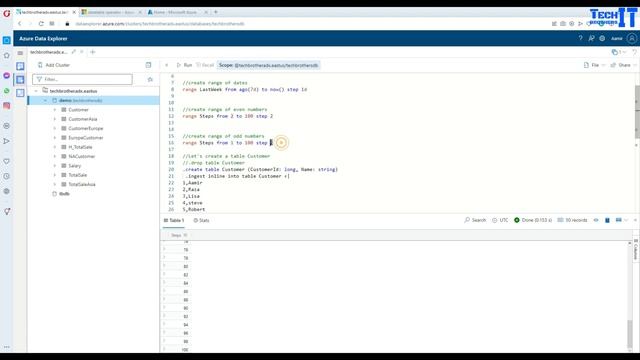Click Search in results toolbar
This screenshot has width=640, height=360.
click(x=475, y=220)
